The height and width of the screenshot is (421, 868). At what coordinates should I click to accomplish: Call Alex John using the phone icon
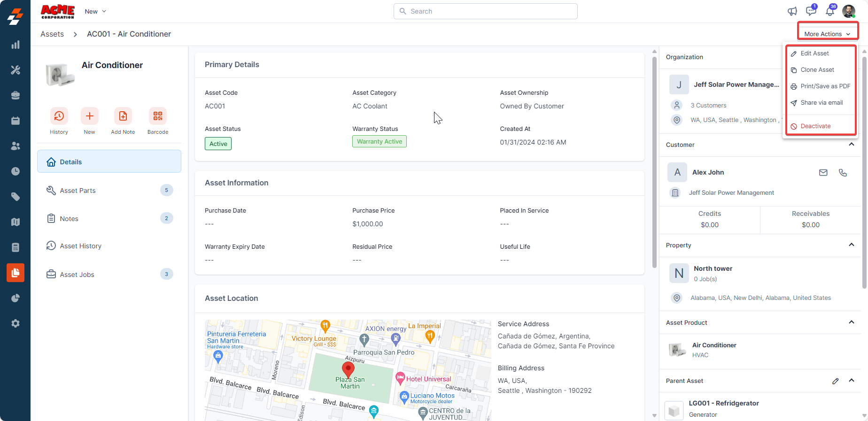843,173
